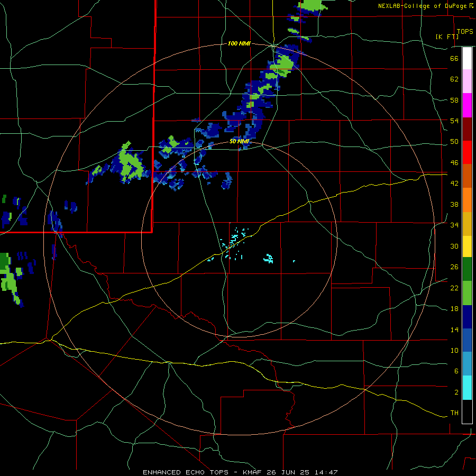Select the dark green legend swatch
The height and width of the screenshot is (476, 476).
pyautogui.click(x=467, y=269)
